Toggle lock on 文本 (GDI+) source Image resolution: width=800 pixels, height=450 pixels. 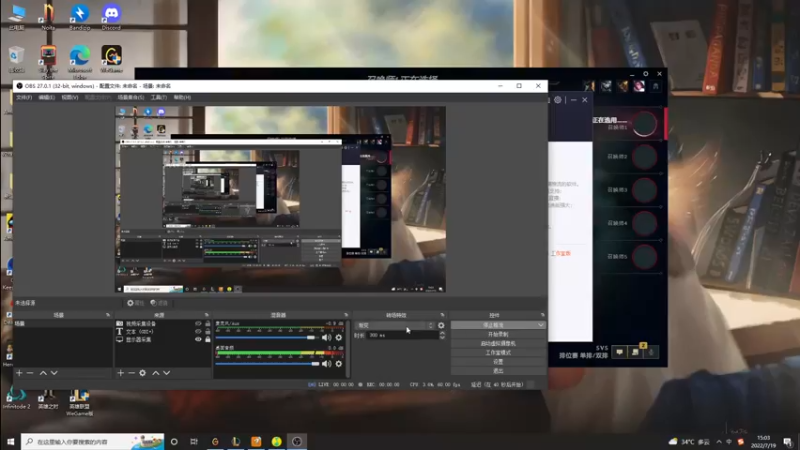pos(208,332)
